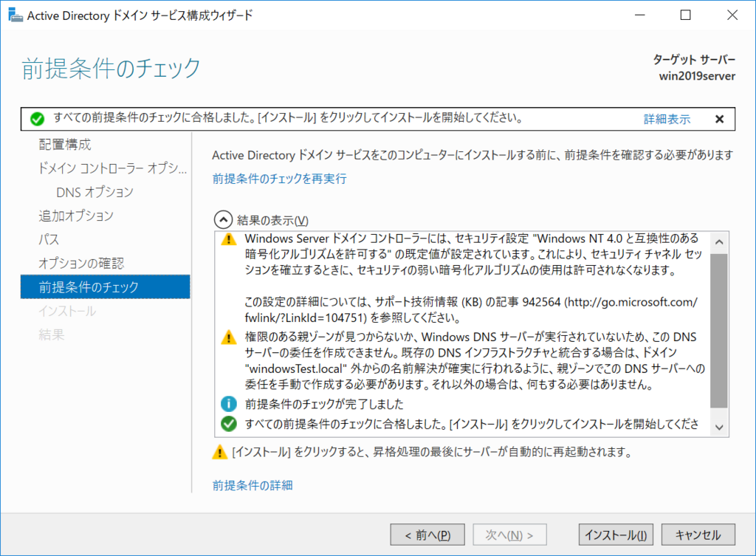The height and width of the screenshot is (556, 756).
Task: Click the blue info icon for 前提条件のチェックが完了しました
Action: point(229,404)
